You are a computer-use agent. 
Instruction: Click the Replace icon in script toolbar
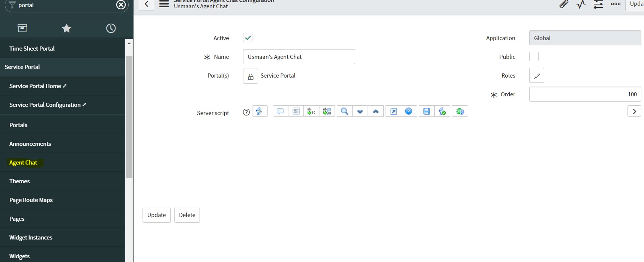click(311, 111)
